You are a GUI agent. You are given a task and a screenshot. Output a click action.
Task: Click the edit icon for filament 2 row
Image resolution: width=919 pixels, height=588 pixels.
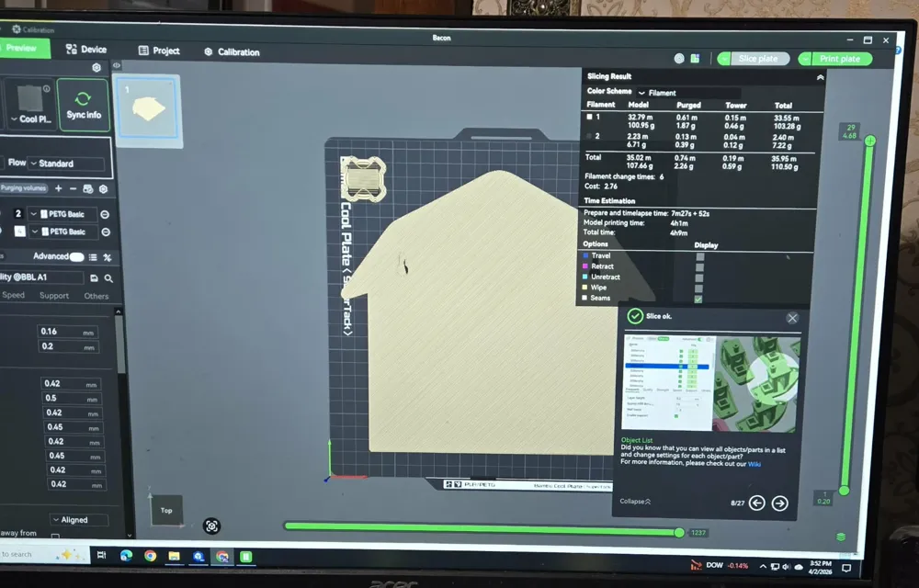(x=105, y=214)
